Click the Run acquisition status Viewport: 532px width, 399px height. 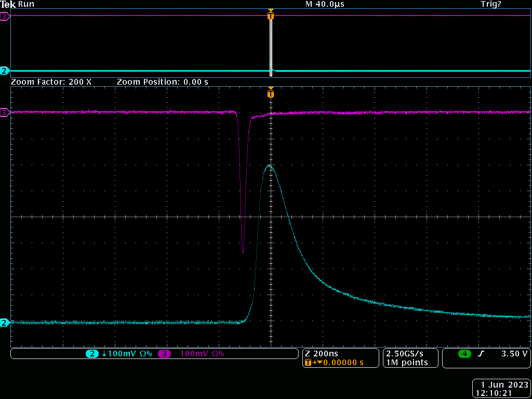tap(26, 4)
